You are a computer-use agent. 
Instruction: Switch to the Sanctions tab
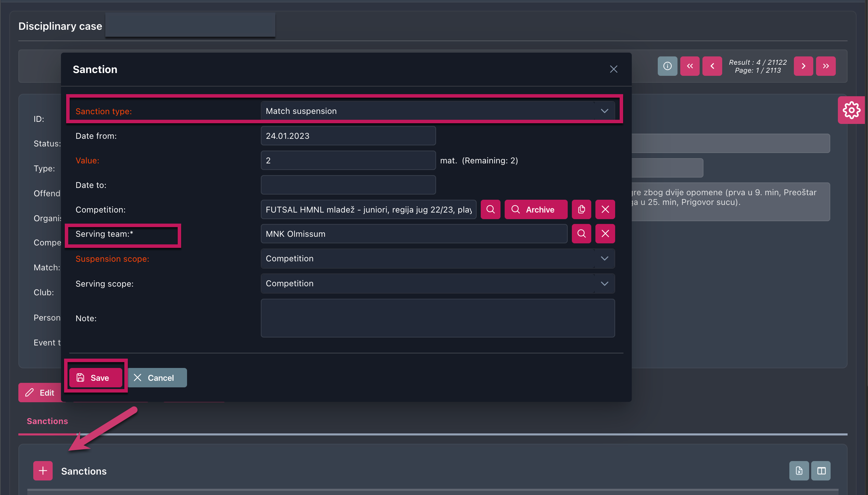[x=47, y=421]
